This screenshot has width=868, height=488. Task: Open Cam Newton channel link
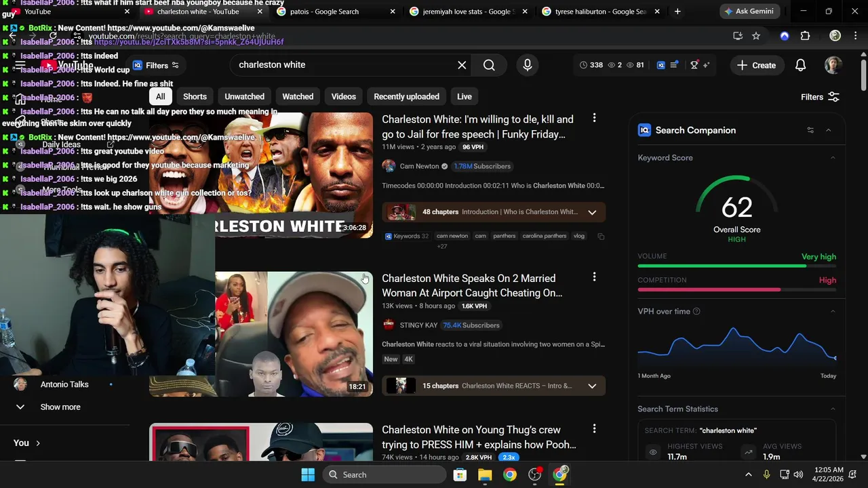[x=418, y=166]
